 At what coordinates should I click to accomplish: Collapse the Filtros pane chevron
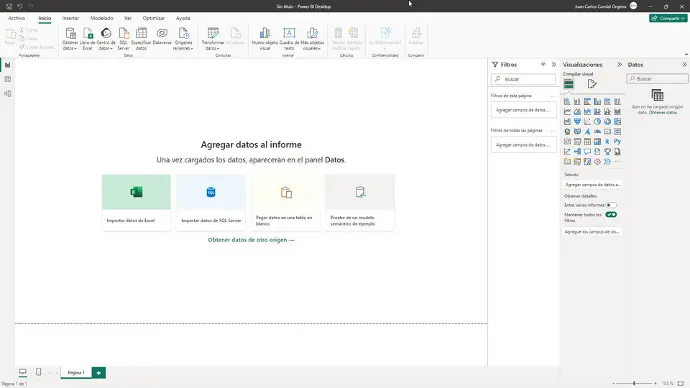point(554,65)
